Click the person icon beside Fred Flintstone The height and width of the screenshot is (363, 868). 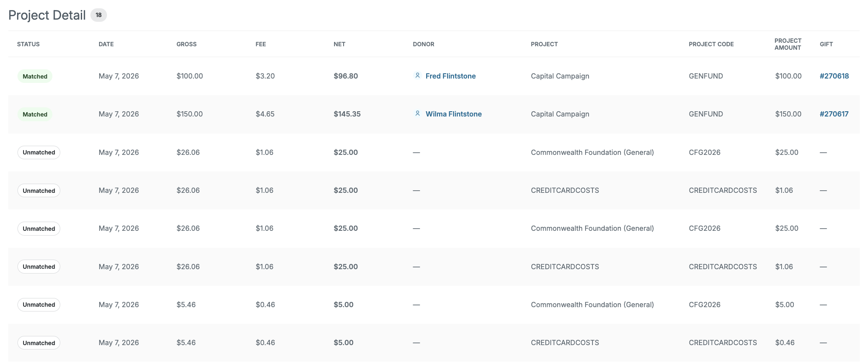(x=417, y=75)
